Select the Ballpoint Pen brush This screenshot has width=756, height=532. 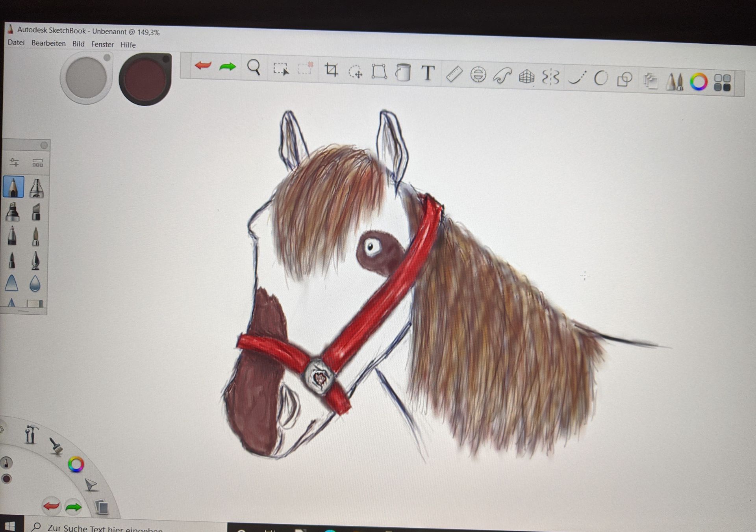coord(12,235)
